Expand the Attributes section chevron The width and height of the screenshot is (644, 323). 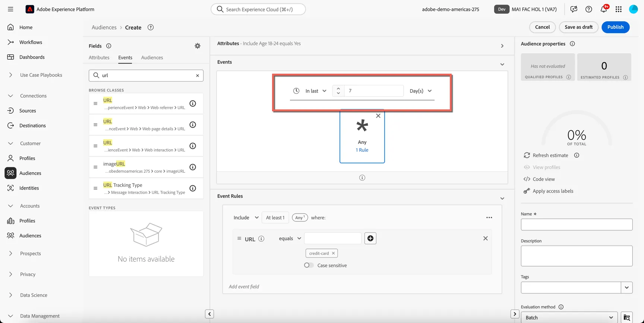502,46
